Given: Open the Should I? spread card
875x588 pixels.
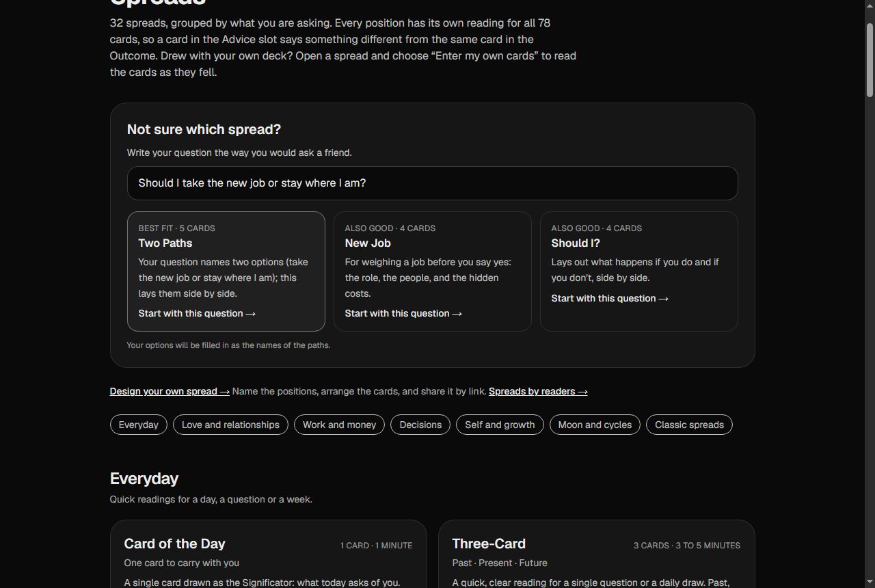Looking at the screenshot, I should (x=639, y=271).
